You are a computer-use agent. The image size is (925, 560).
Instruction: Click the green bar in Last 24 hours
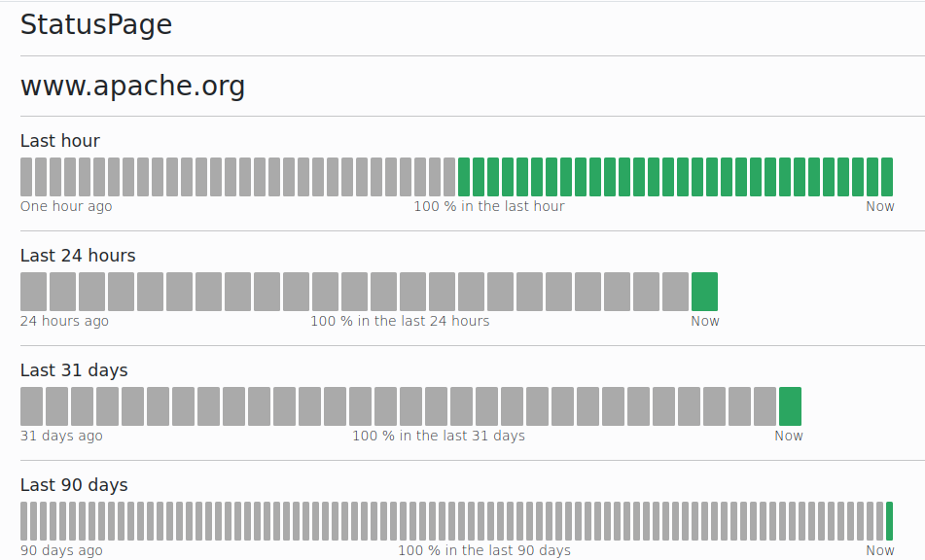[704, 292]
